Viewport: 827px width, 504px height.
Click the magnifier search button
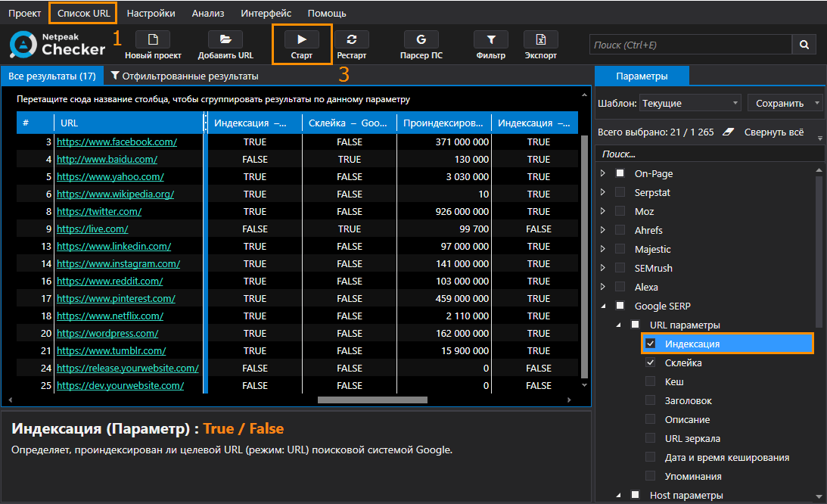(x=804, y=45)
